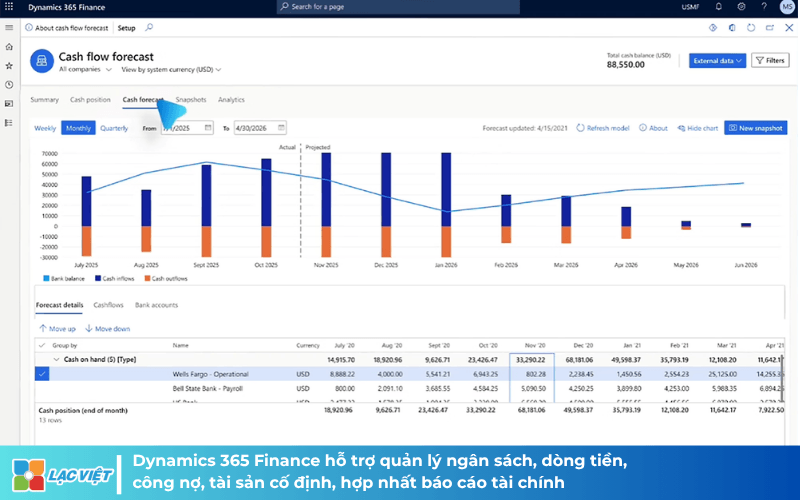The width and height of the screenshot is (800, 500).
Task: Uncheck the Wells Fargo - Operational row checkbox
Action: coord(42,374)
